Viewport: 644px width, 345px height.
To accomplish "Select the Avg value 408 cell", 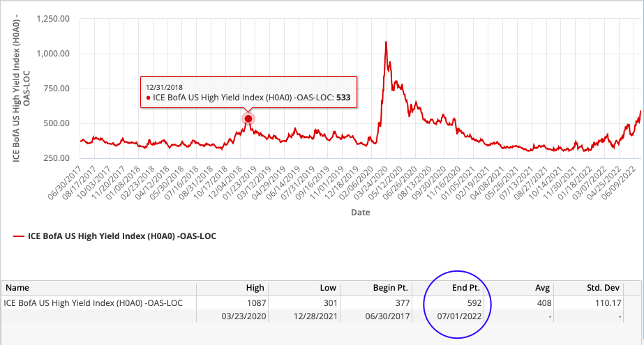I will (x=519, y=303).
